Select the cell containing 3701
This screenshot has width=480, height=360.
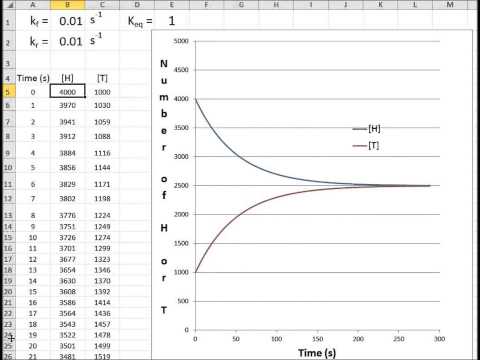(68, 248)
